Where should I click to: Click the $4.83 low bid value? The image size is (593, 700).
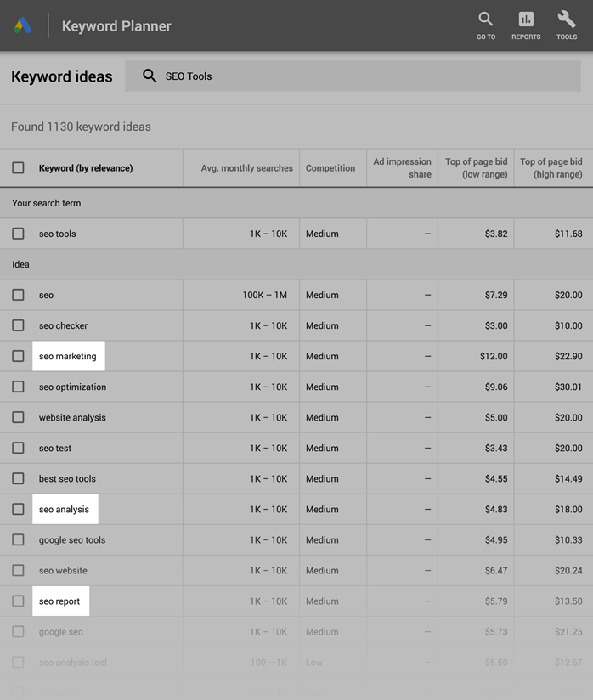[x=496, y=510]
